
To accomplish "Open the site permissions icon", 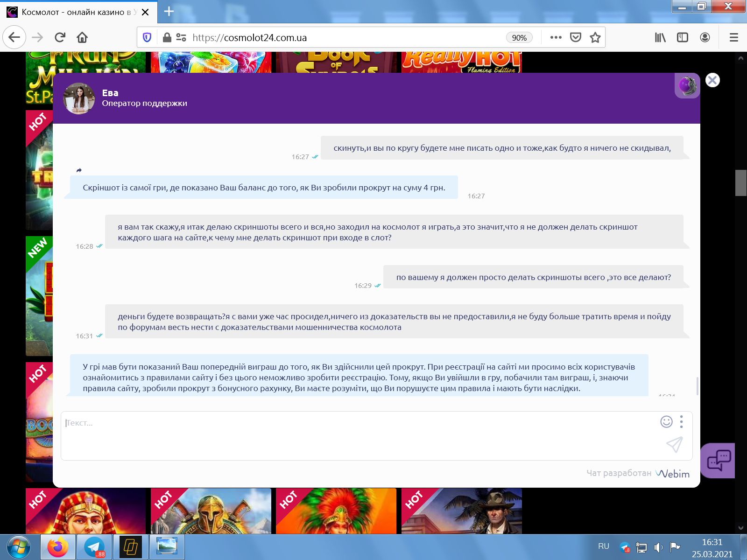I will [x=181, y=37].
